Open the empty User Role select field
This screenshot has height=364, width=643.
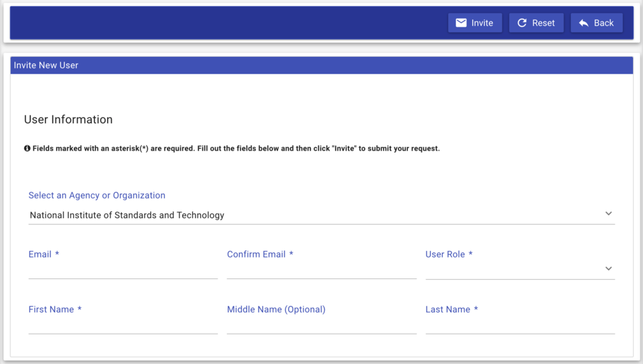[512, 270]
